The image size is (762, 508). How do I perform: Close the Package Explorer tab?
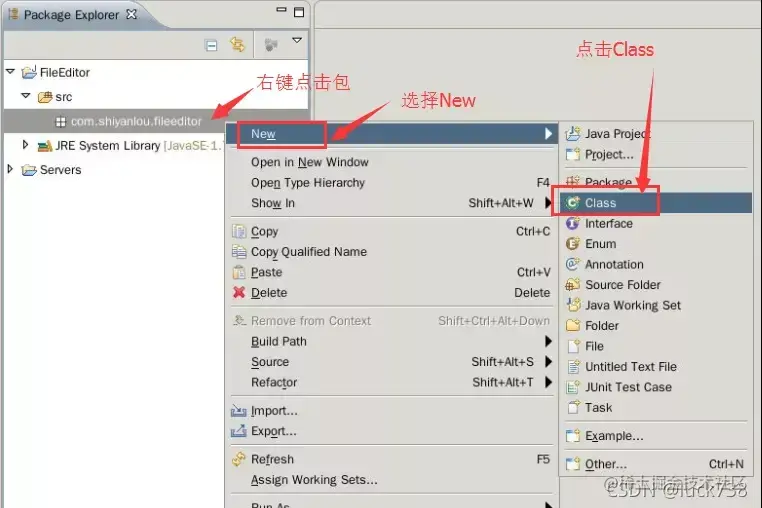pyautogui.click(x=131, y=14)
